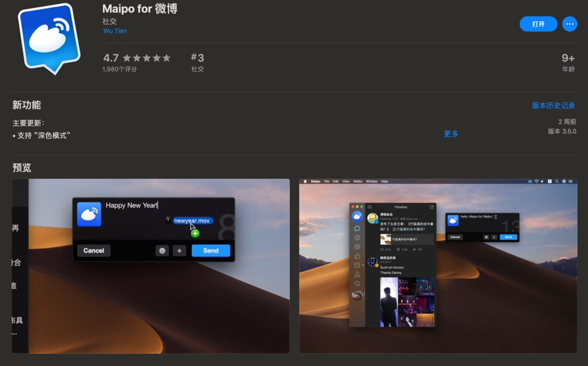Click the speech bubble timeline icon in sidebar
Image resolution: width=588 pixels, height=366 pixels.
click(357, 228)
